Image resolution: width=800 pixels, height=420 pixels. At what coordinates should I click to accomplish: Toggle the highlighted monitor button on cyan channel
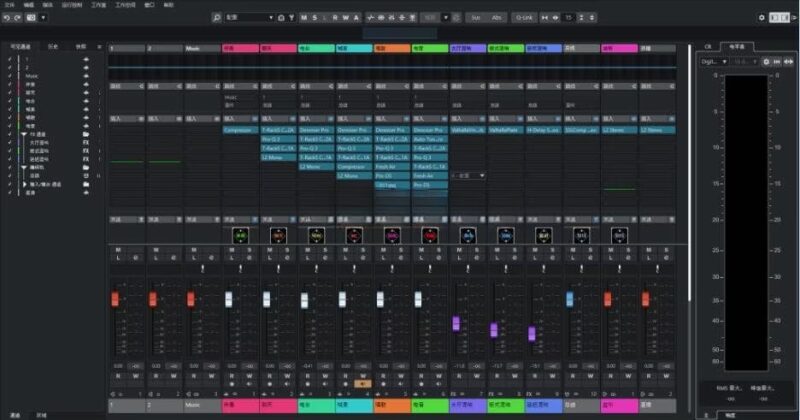point(363,384)
